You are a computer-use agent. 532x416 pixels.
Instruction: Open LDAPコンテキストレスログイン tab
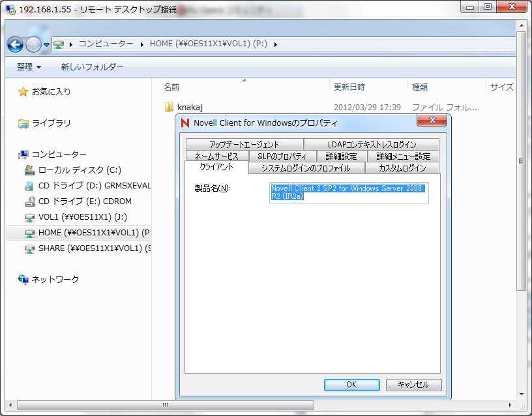pos(372,145)
